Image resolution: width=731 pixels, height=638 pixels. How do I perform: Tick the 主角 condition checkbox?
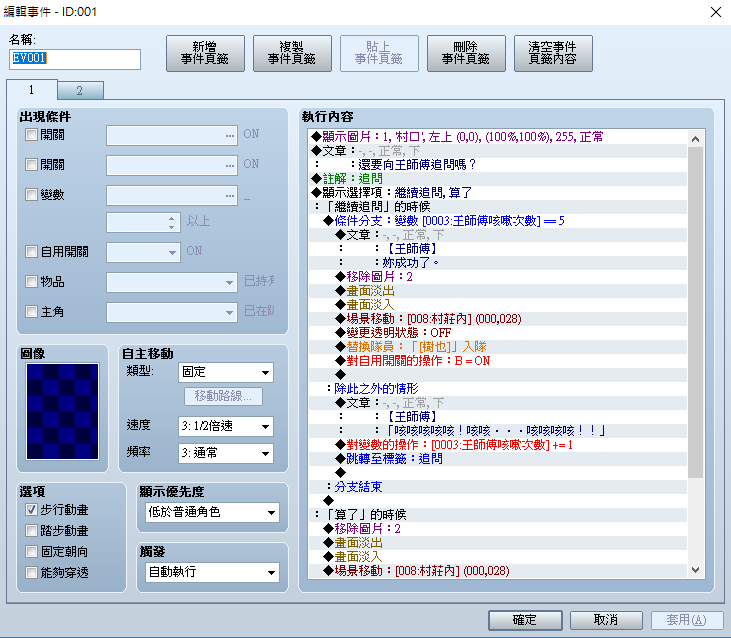pos(31,311)
